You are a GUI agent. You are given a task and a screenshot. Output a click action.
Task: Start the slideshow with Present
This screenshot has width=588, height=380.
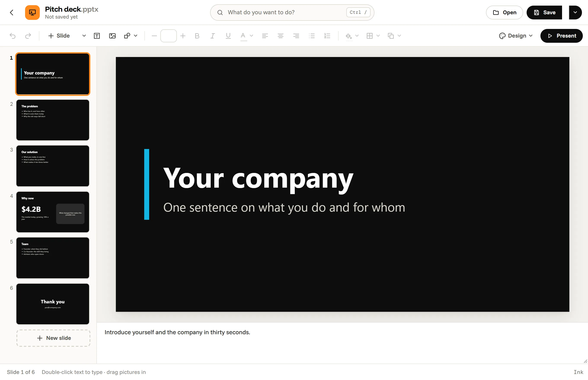[x=562, y=36]
